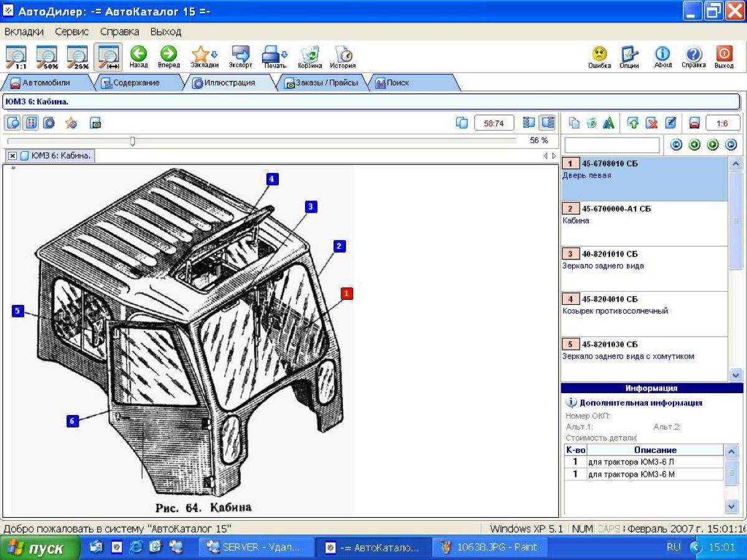Click the green up arrow icon
Image resolution: width=747 pixels, height=560 pixels.
[x=633, y=123]
